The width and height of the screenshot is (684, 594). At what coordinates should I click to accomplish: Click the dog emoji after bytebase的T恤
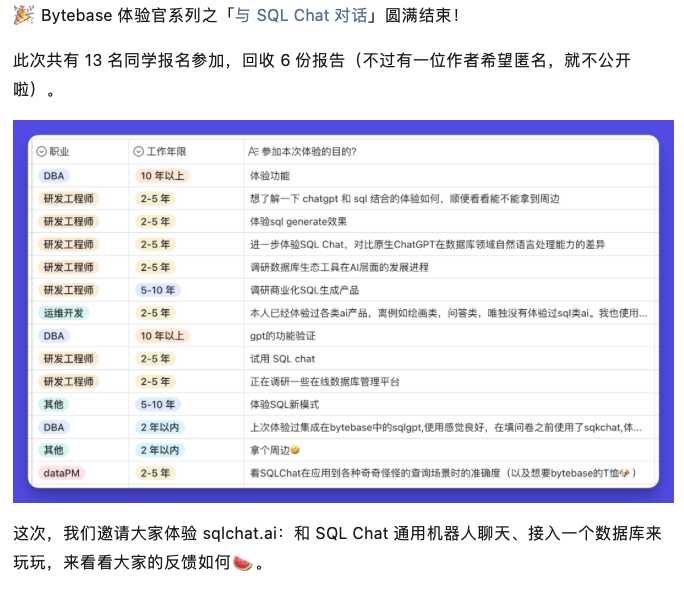point(624,473)
